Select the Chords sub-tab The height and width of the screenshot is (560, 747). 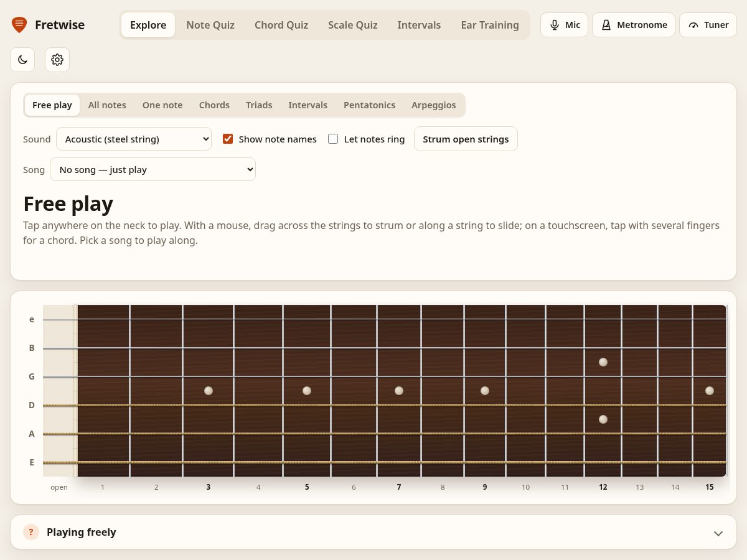click(x=214, y=105)
